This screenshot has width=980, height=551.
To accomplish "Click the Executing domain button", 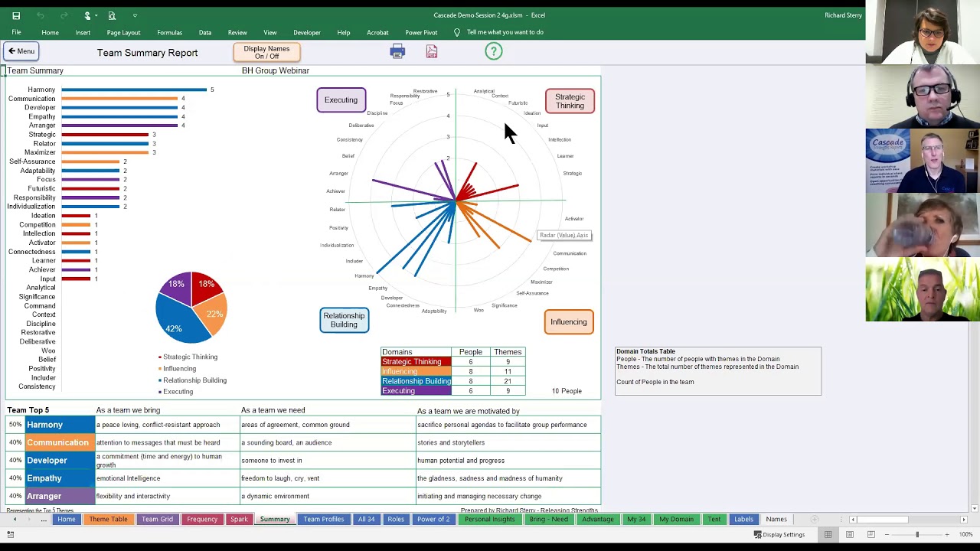I will coord(341,100).
